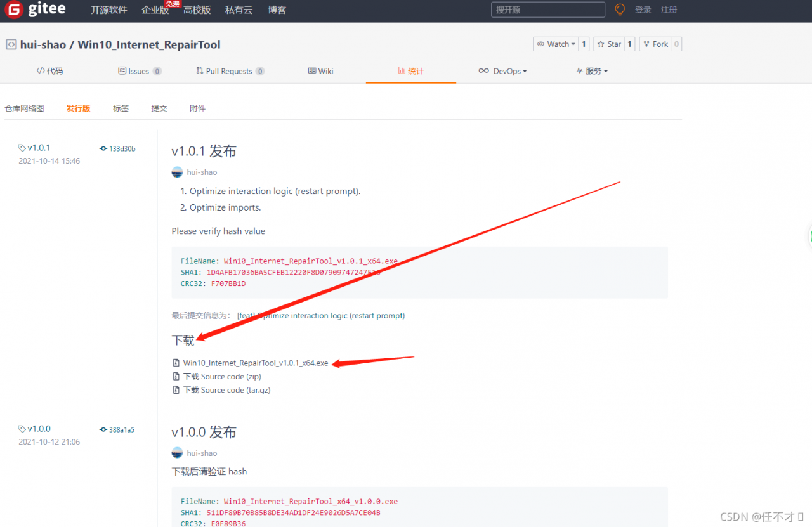Open v1.0.1 发布 release title
The height and width of the screenshot is (527, 812).
tap(204, 151)
